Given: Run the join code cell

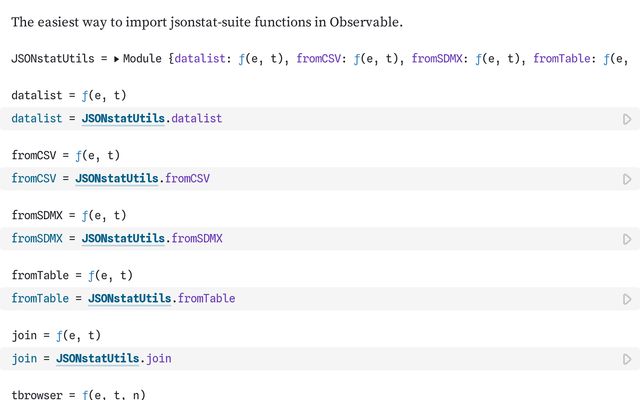Looking at the screenshot, I should pyautogui.click(x=627, y=358).
